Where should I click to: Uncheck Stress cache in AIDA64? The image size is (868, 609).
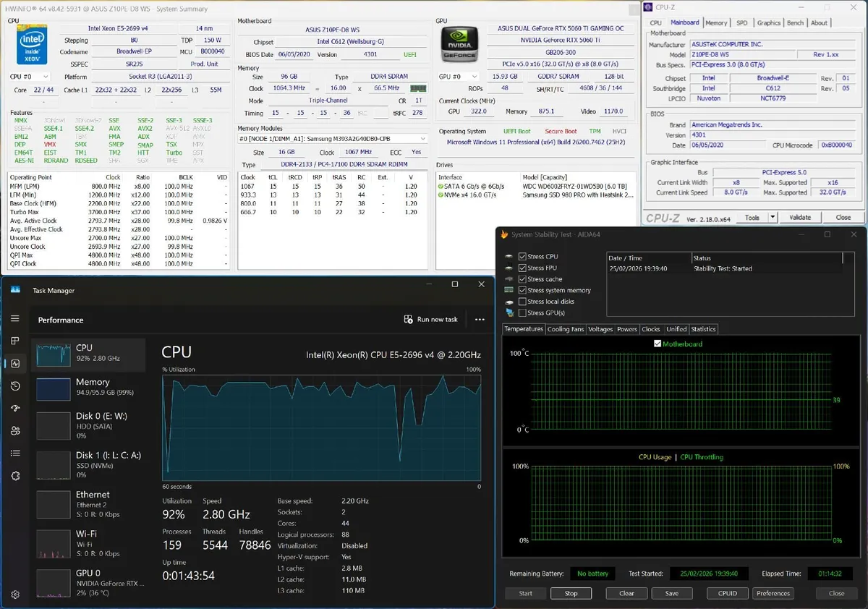522,279
